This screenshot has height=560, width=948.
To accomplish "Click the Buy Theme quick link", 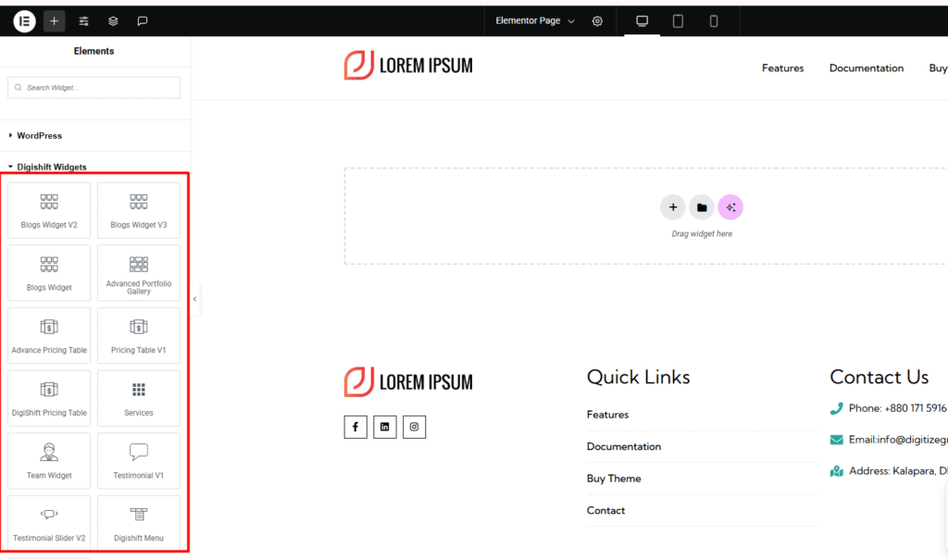I will (x=613, y=479).
